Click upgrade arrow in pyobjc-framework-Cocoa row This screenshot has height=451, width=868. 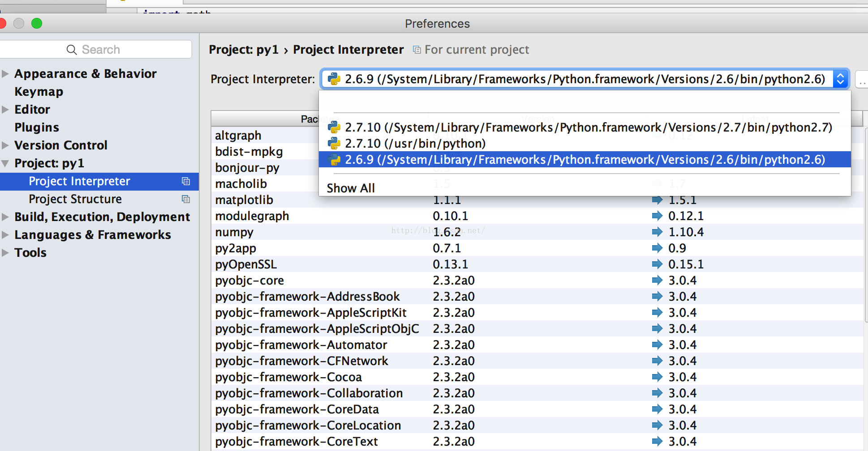click(657, 377)
